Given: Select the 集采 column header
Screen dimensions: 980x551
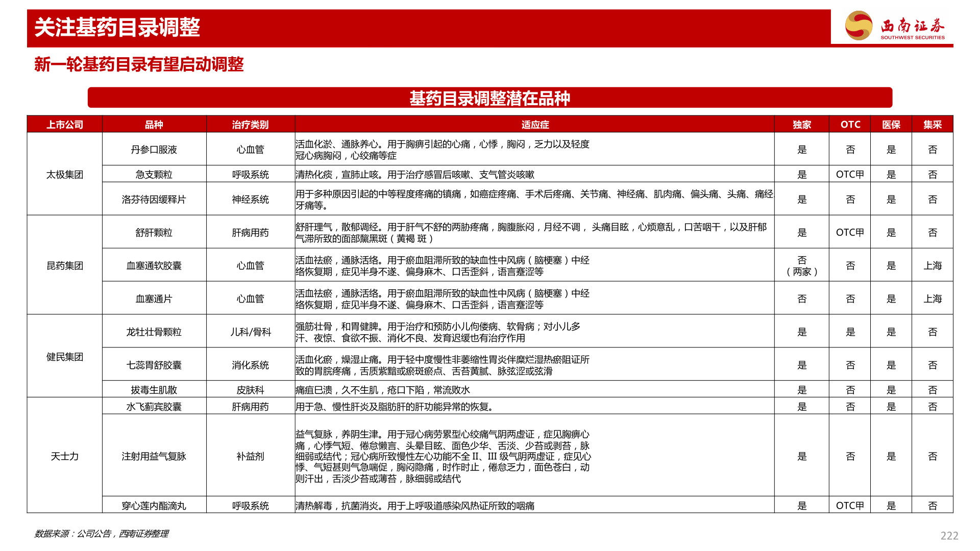Looking at the screenshot, I should point(933,124).
